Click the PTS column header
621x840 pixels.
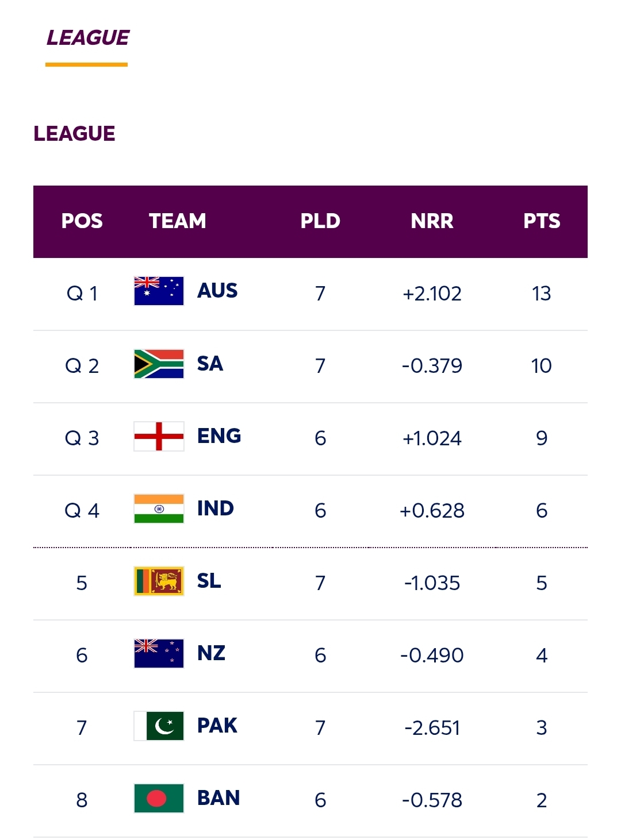[542, 221]
